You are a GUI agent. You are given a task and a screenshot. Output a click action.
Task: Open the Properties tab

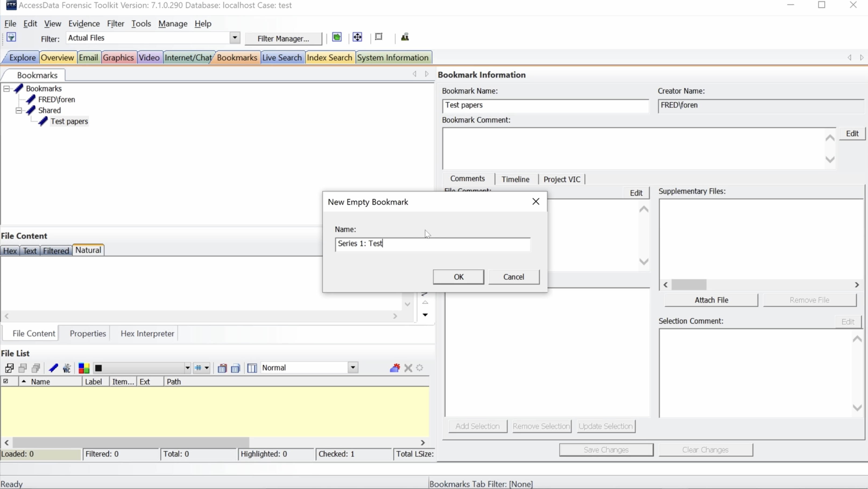[88, 334]
